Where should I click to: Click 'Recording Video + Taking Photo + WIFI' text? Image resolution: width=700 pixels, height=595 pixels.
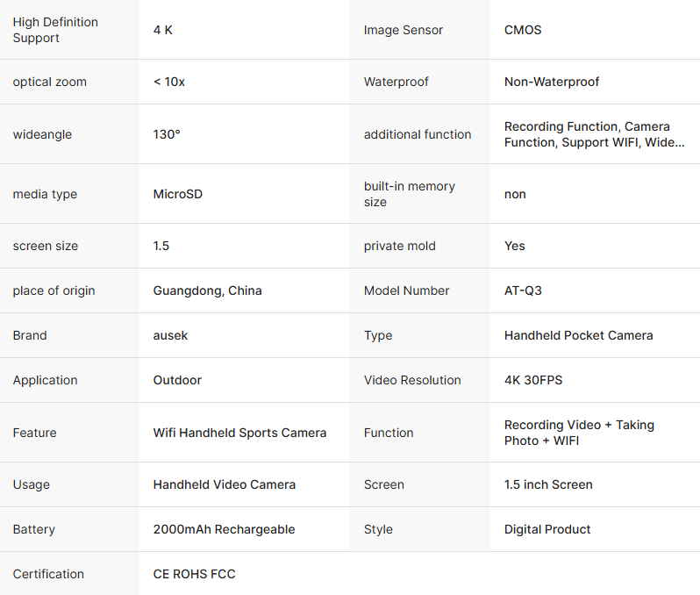click(579, 433)
